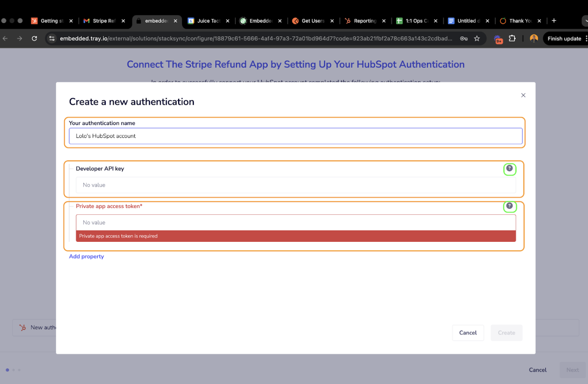Viewport: 588px width, 384px height.
Task: Bookmark this page with star icon
Action: pyautogui.click(x=477, y=39)
